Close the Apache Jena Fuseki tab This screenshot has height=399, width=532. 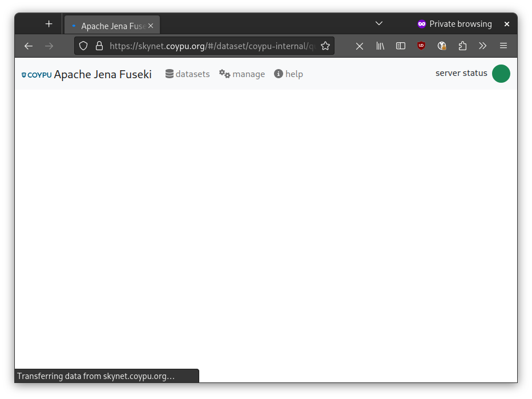151,26
